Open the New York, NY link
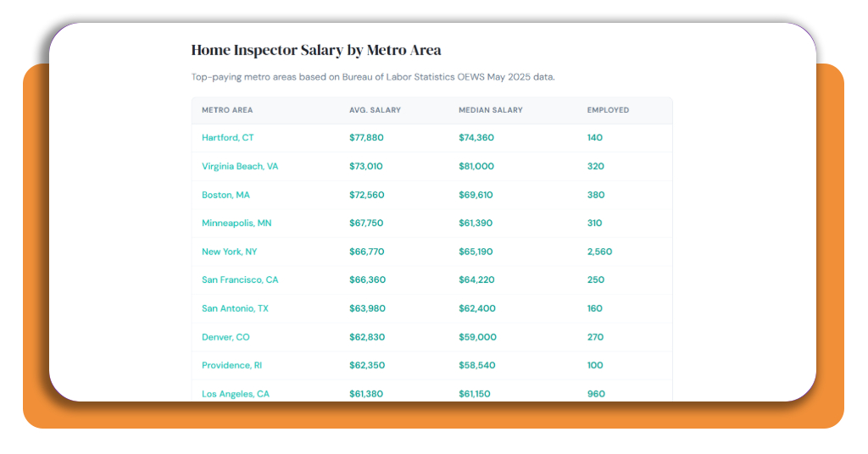868x454 pixels. point(229,252)
